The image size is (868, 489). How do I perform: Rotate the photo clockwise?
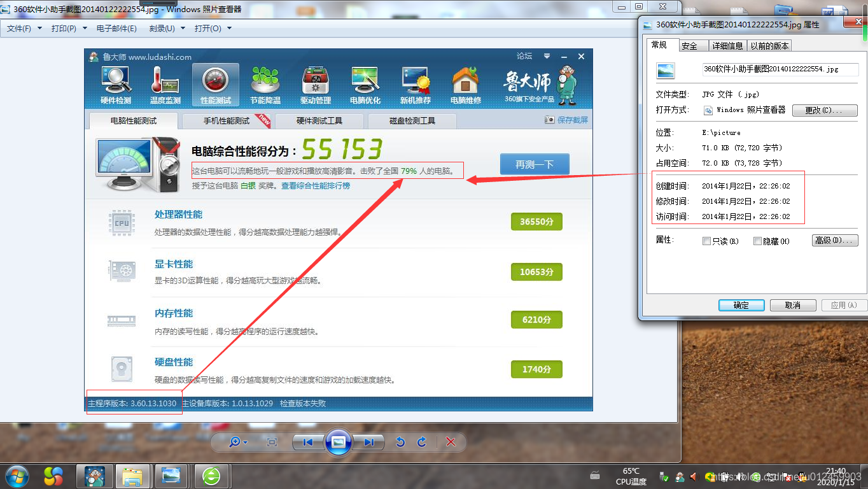pos(421,442)
